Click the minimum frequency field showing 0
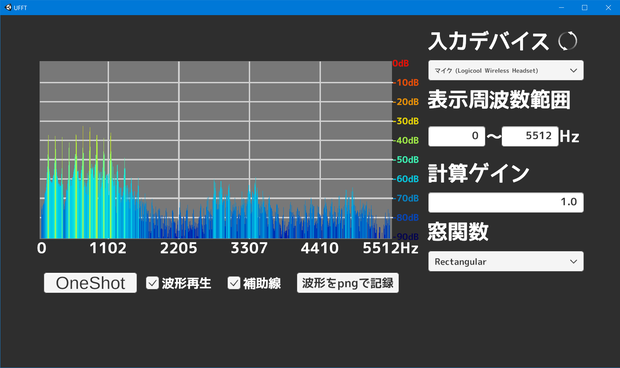 click(x=457, y=136)
